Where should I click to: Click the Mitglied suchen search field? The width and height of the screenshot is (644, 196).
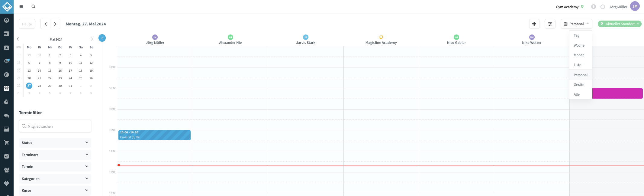point(55,126)
